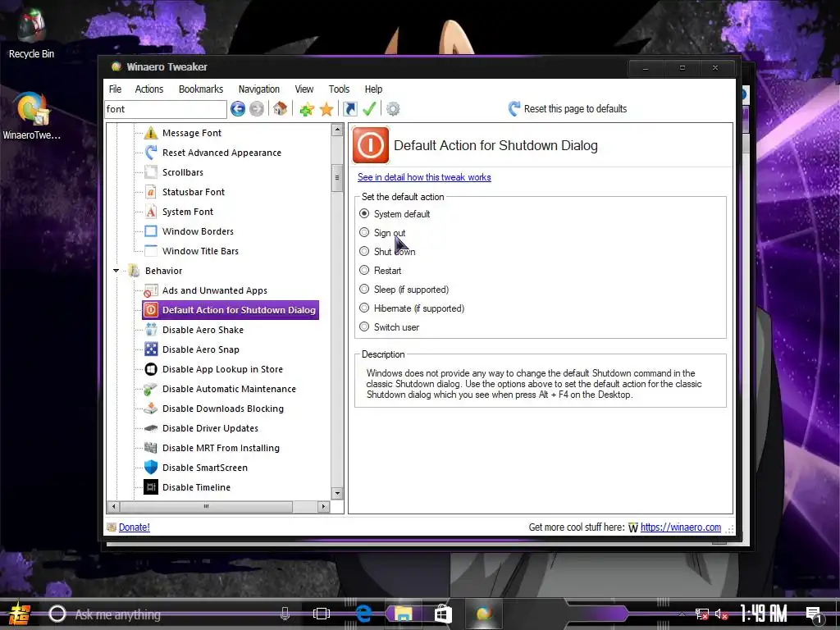Select the System default radio button
This screenshot has height=630, width=840.
[x=364, y=214]
